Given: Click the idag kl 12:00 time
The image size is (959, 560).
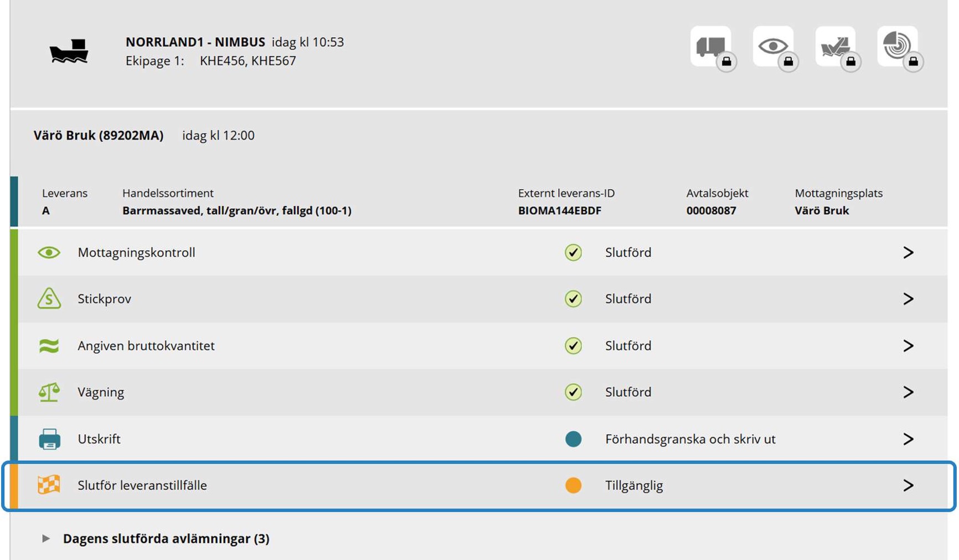Looking at the screenshot, I should click(218, 136).
